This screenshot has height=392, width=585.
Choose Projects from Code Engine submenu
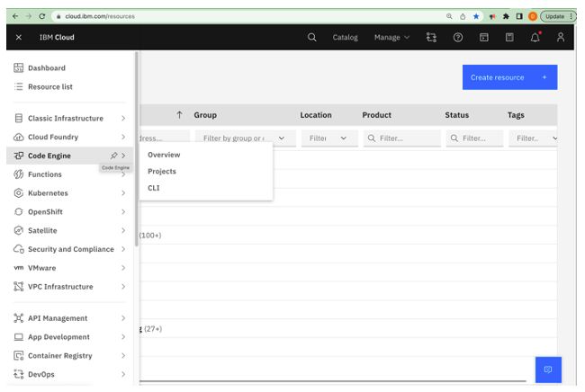pyautogui.click(x=161, y=172)
